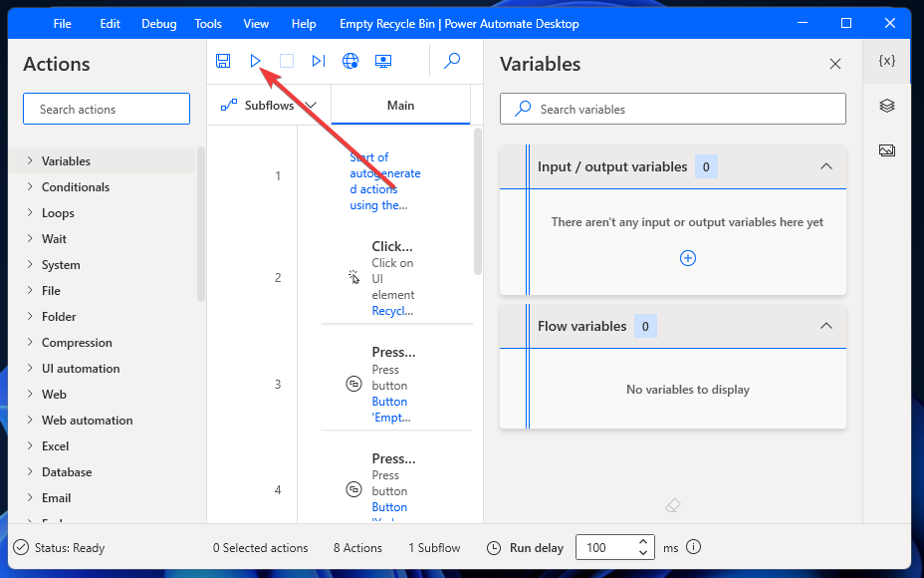Click the Search variables field

(x=673, y=109)
